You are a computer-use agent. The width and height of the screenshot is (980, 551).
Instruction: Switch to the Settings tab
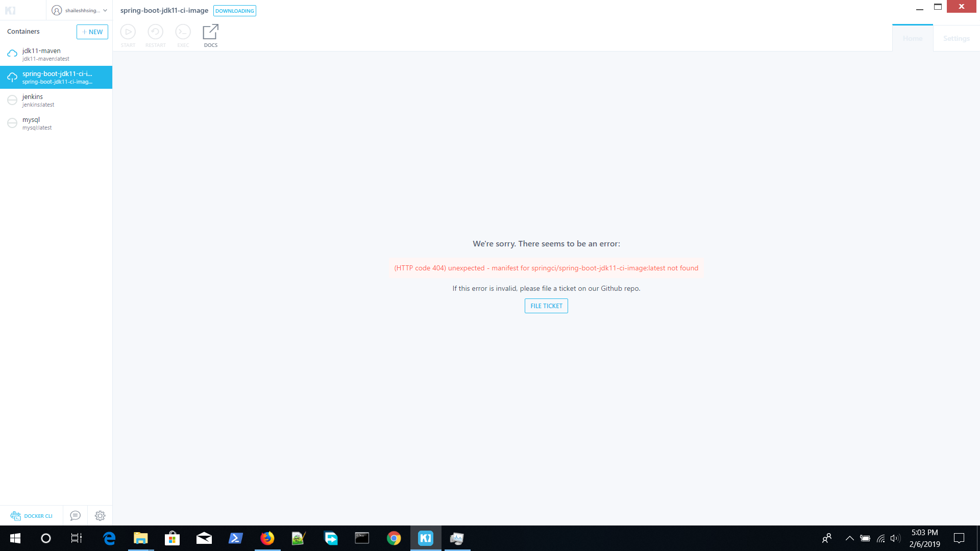(956, 38)
